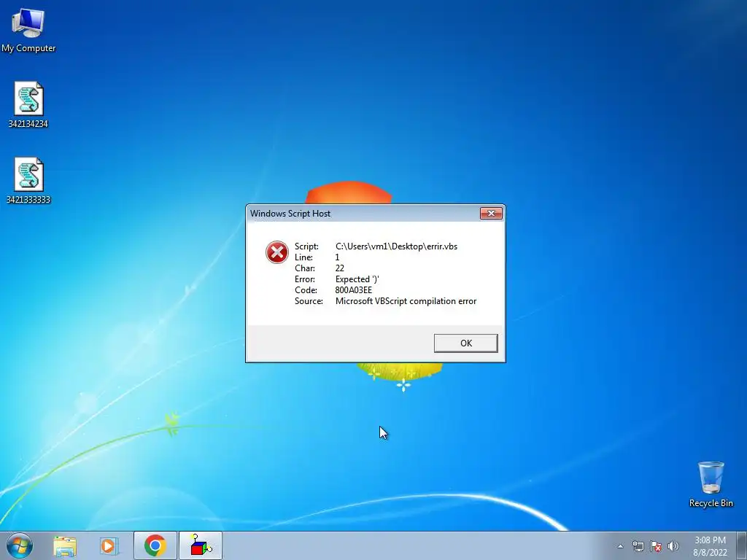Switch to Google Chrome on the taskbar
This screenshot has width=747, height=560.
point(155,545)
